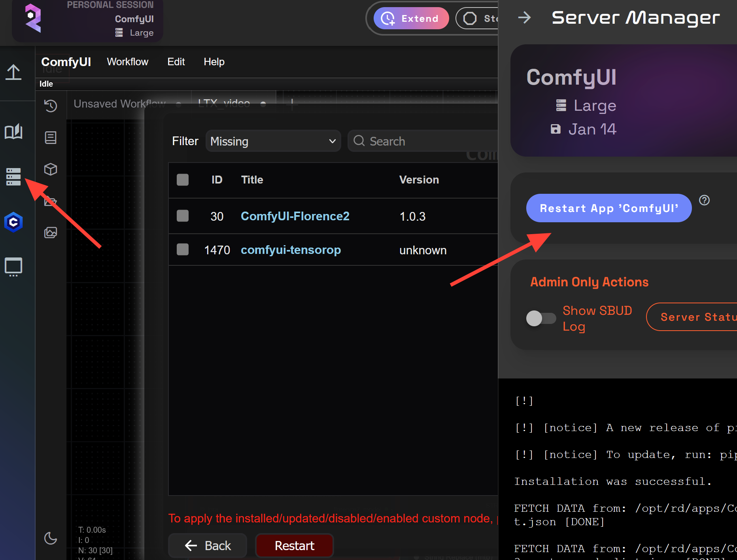737x560 pixels.
Task: Click the help question mark beside Restart App
Action: click(704, 201)
